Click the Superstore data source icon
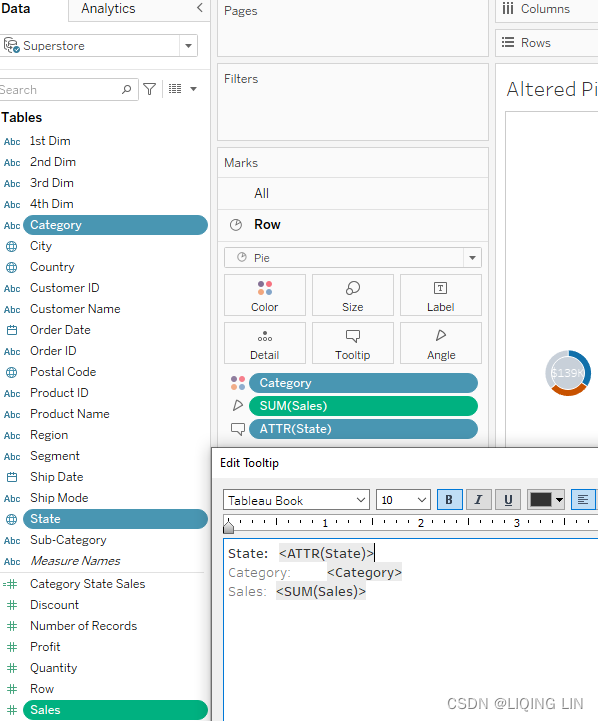 point(11,46)
